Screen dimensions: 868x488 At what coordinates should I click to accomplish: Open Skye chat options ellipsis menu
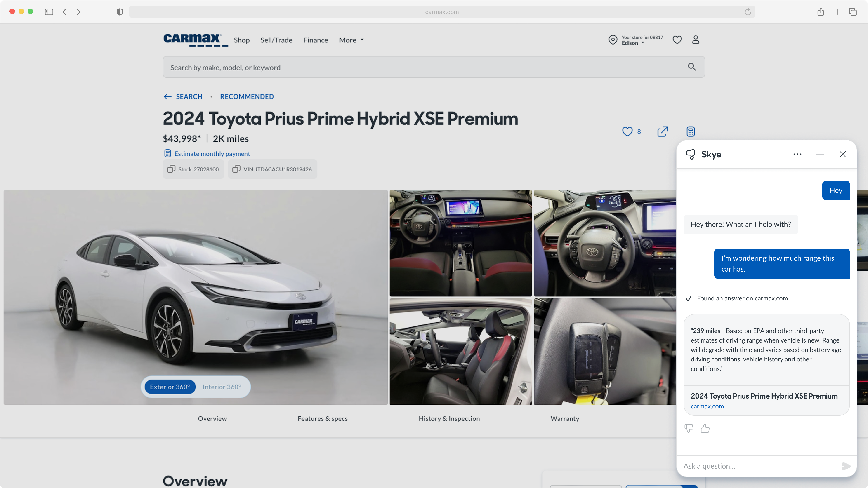coord(797,154)
